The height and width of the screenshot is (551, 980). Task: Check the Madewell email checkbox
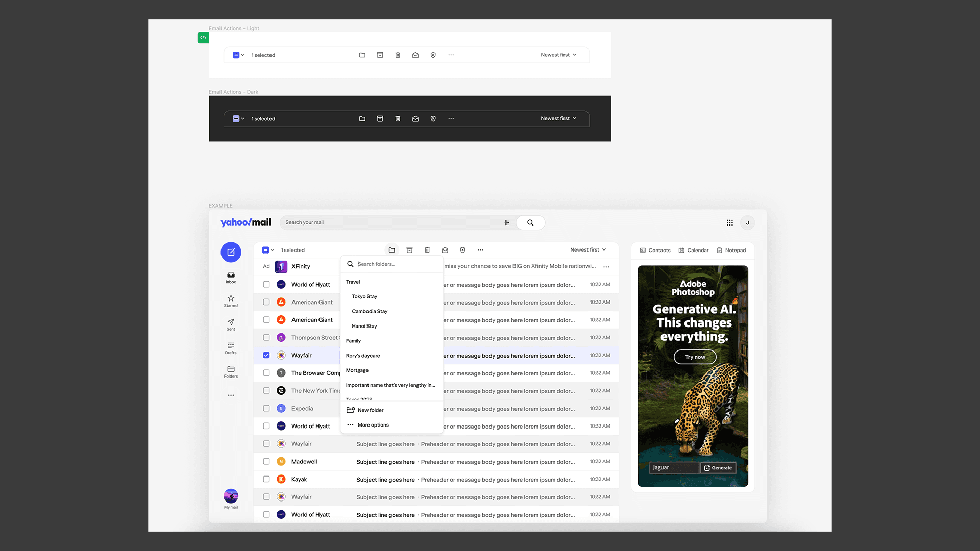click(266, 461)
